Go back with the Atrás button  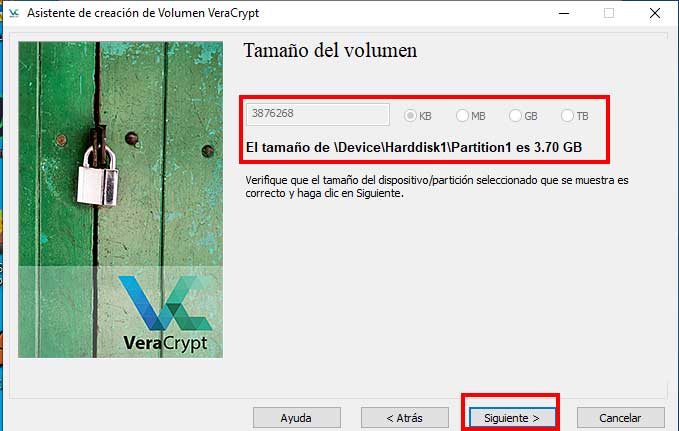(404, 418)
